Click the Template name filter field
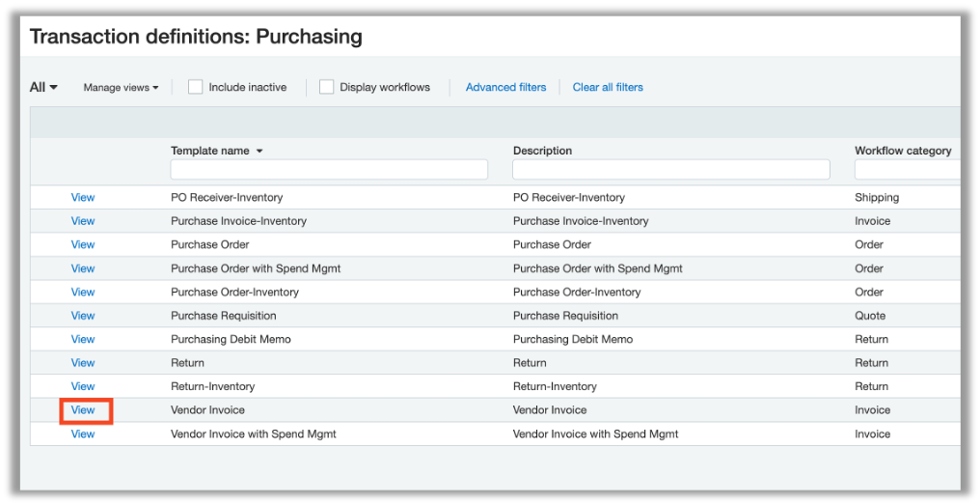The image size is (980, 504). click(329, 170)
